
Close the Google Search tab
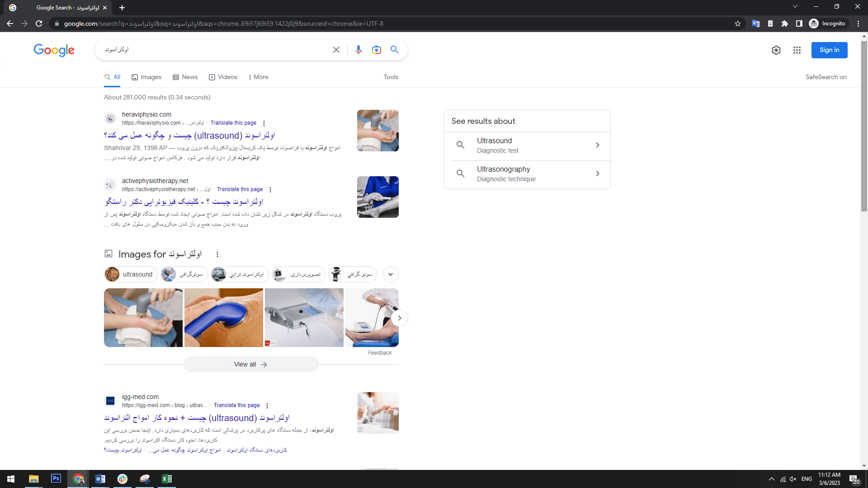tap(105, 8)
